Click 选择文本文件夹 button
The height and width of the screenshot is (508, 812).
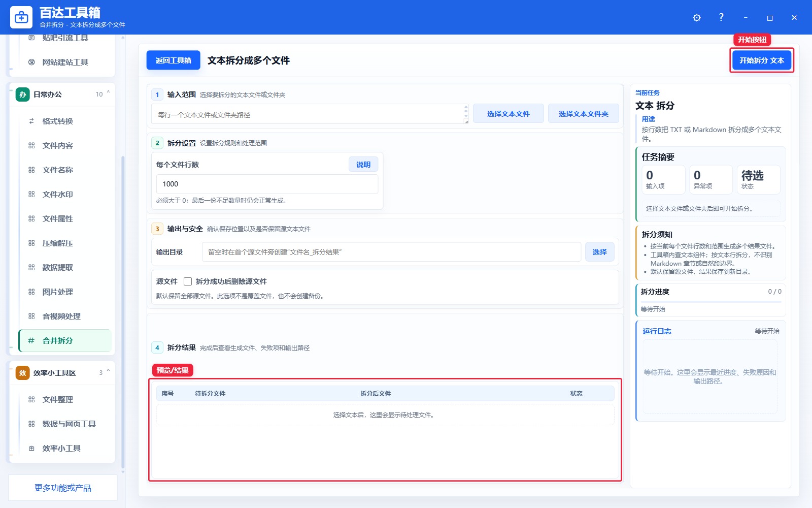(583, 114)
